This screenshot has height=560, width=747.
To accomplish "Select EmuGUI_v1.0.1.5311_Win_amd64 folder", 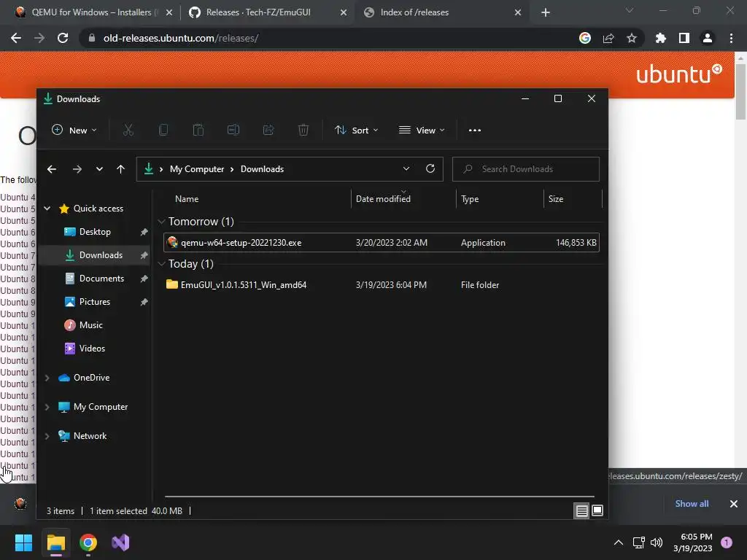I will pos(381,285).
